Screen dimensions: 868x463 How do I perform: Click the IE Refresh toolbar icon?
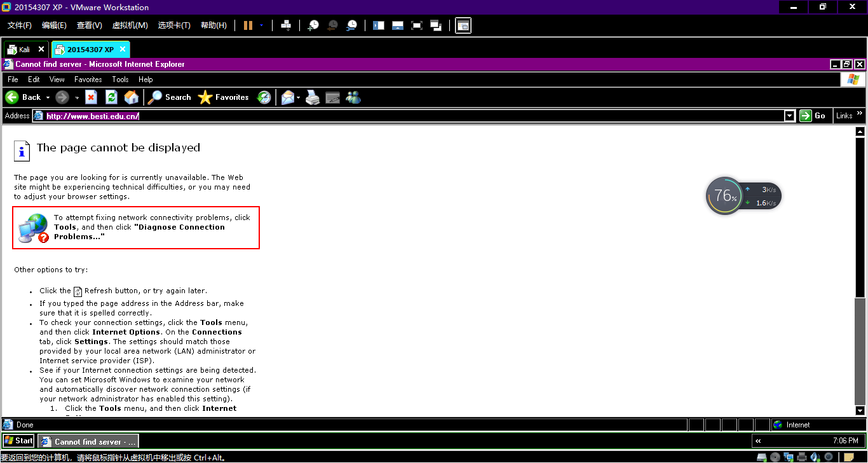tap(111, 97)
